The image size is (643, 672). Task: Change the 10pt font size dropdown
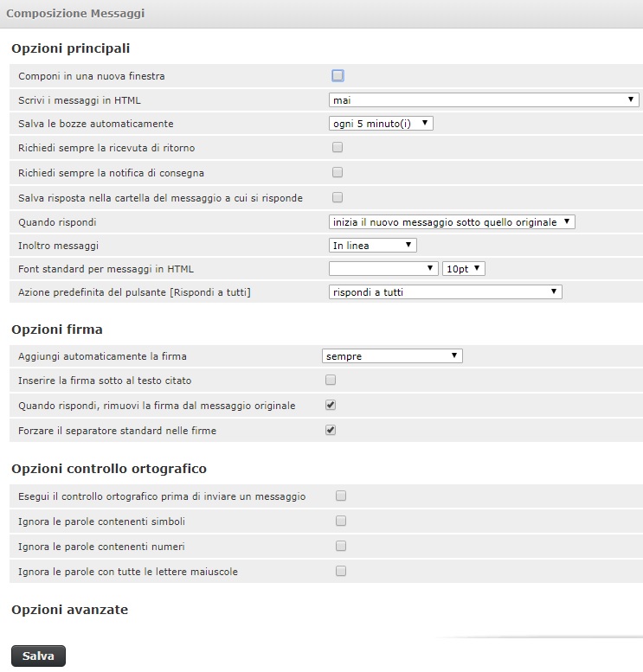click(x=464, y=269)
